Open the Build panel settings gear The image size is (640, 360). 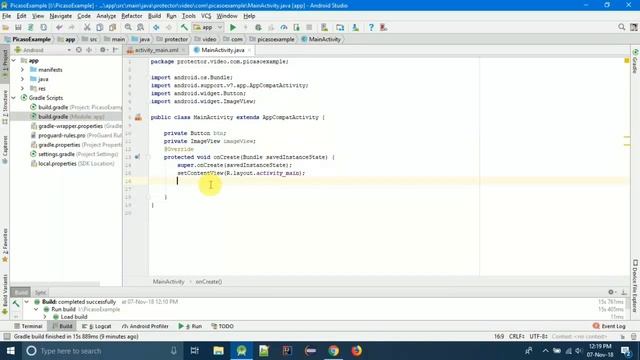pos(611,292)
